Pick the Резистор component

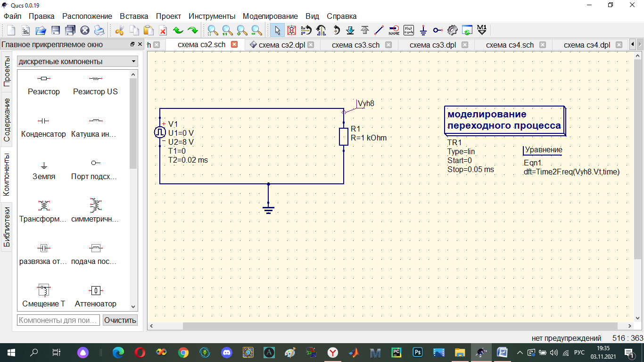tap(44, 85)
